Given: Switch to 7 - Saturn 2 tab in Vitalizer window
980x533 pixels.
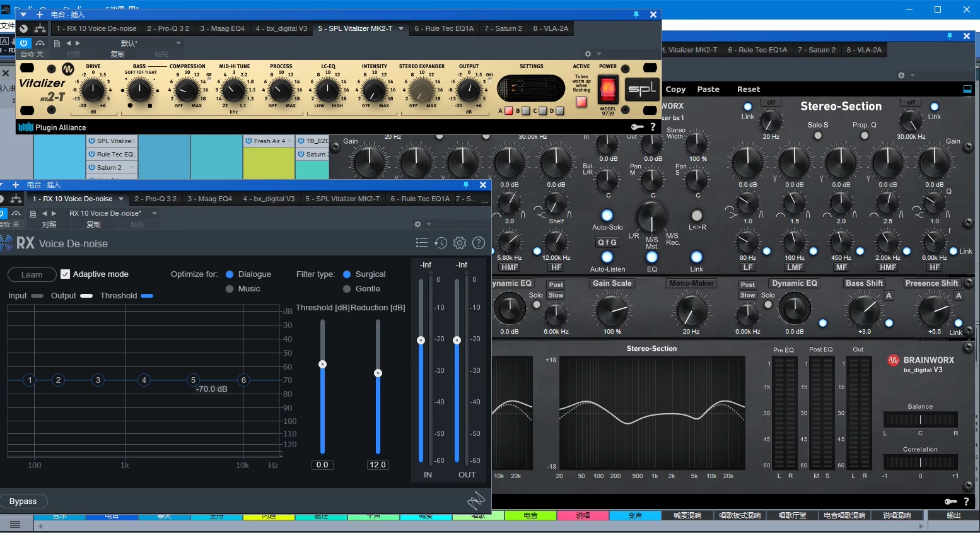Looking at the screenshot, I should point(503,28).
